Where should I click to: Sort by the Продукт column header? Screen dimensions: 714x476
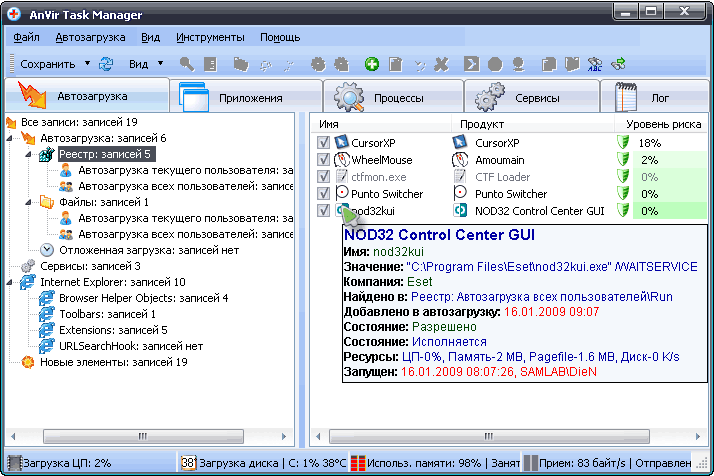[532, 124]
